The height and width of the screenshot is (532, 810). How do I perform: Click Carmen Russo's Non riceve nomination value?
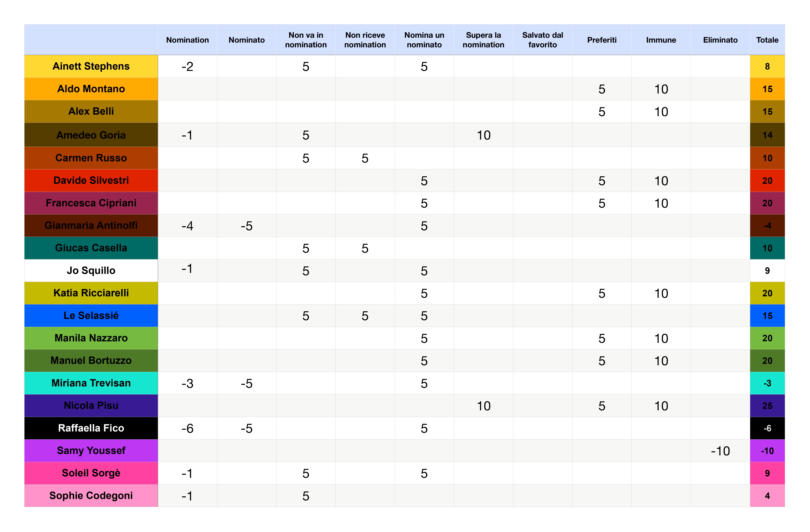(365, 158)
